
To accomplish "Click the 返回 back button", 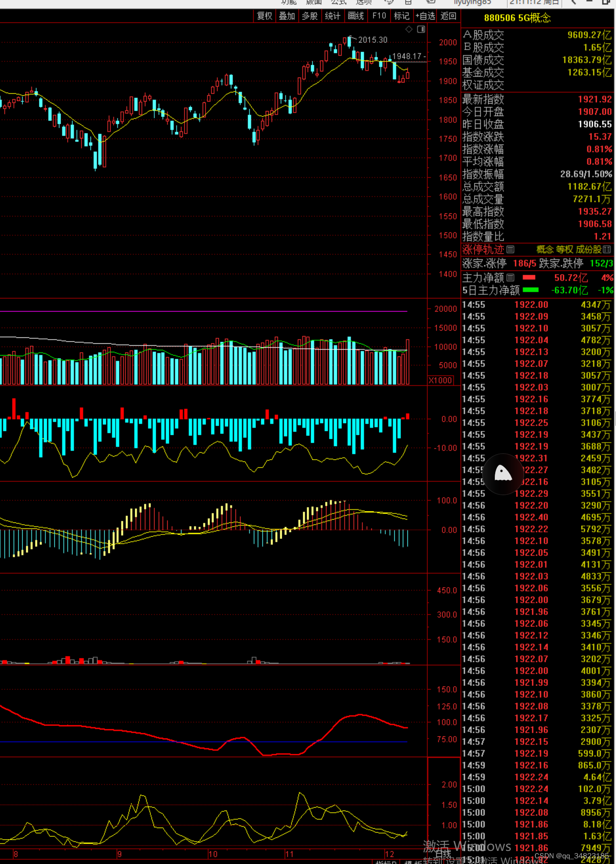I will (448, 16).
